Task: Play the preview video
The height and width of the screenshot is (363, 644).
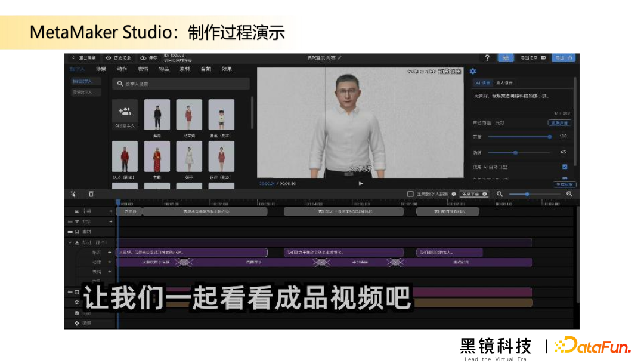Action: pyautogui.click(x=361, y=184)
